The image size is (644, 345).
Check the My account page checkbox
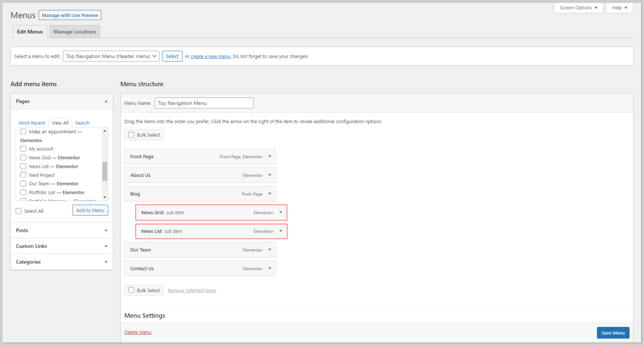click(x=23, y=149)
